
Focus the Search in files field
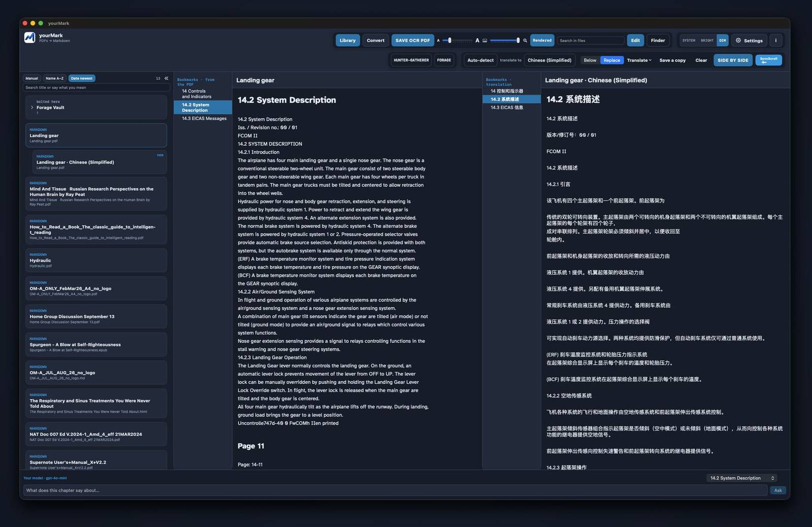click(x=590, y=40)
